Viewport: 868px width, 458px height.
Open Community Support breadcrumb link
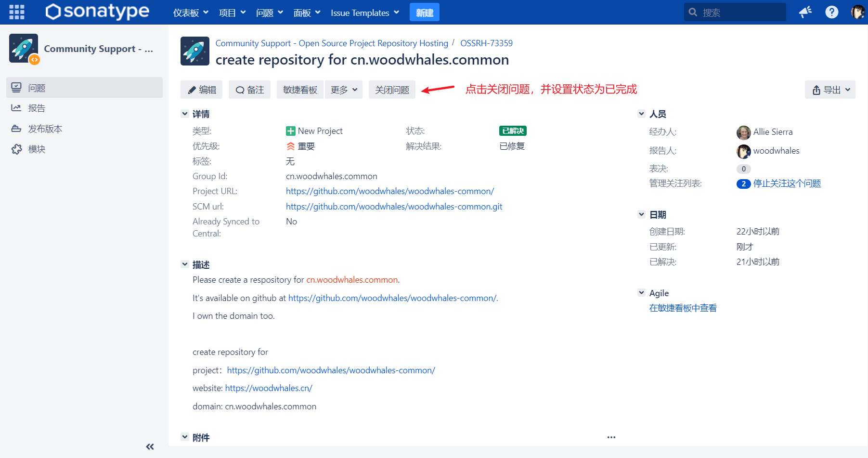332,43
